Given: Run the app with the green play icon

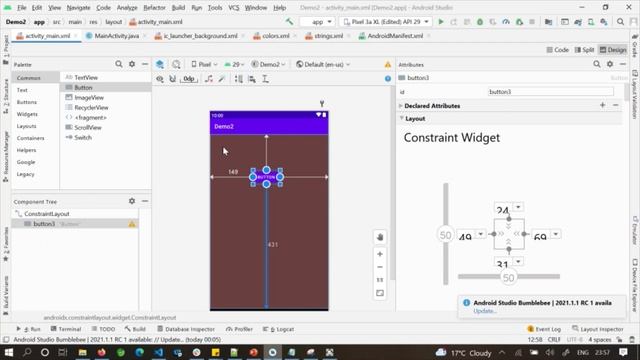Looking at the screenshot, I should (x=441, y=22).
